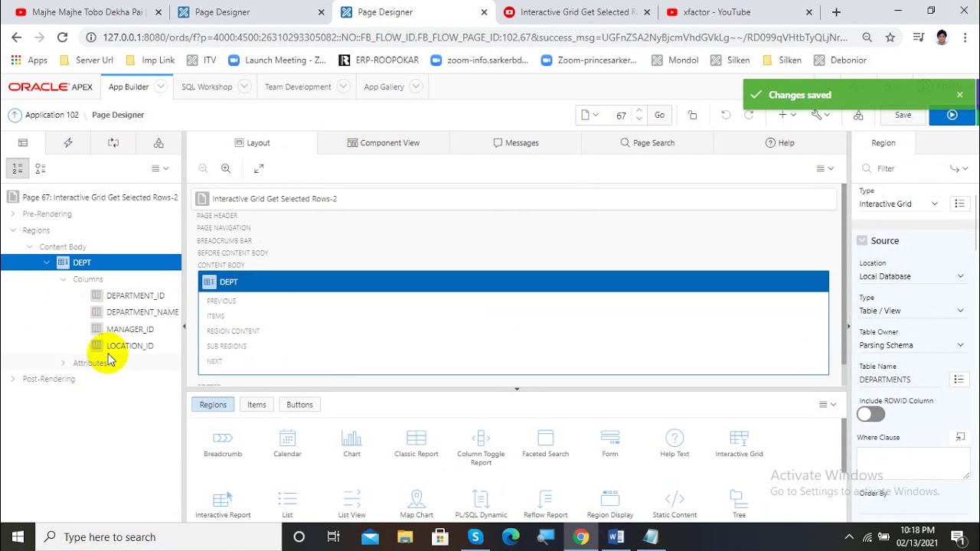Image resolution: width=980 pixels, height=551 pixels.
Task: Pick the Interactive Grid region type
Action: point(739,443)
